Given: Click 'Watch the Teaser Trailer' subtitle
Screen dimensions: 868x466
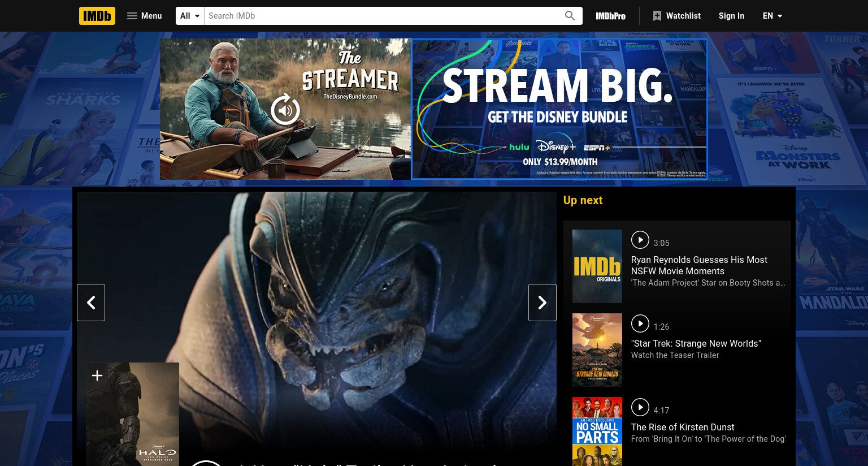Looking at the screenshot, I should click(675, 355).
